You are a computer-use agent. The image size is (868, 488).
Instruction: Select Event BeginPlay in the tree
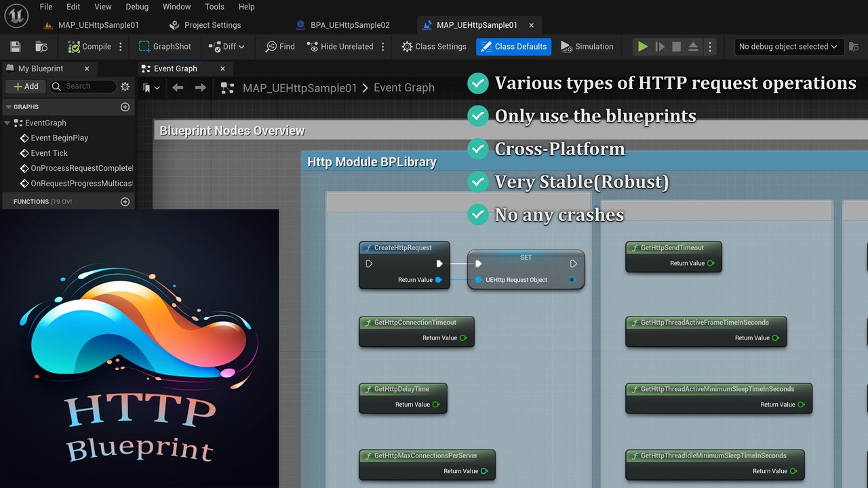coord(60,138)
